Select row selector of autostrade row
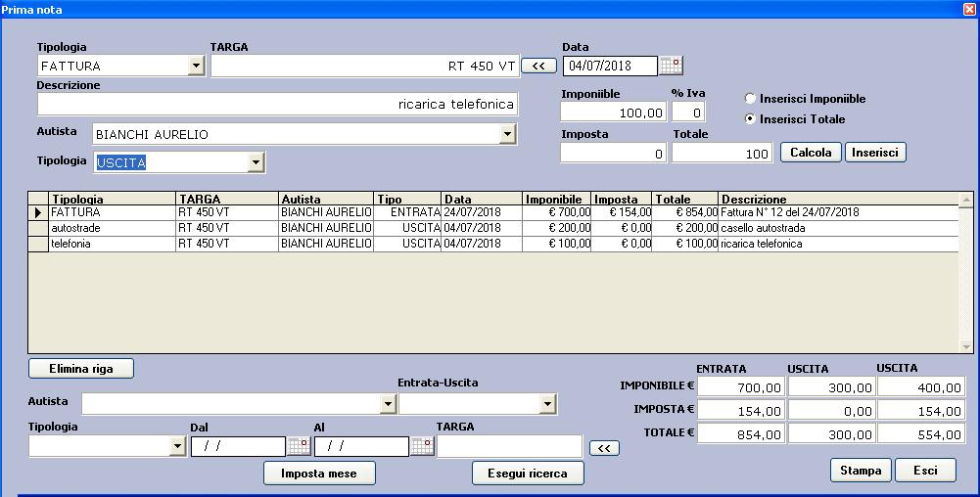980x497 pixels. click(x=38, y=228)
